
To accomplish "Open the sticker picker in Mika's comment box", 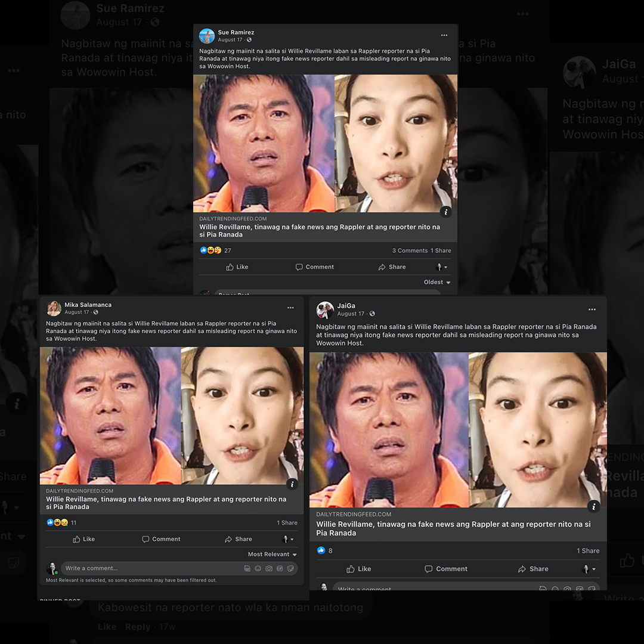I will 290,568.
